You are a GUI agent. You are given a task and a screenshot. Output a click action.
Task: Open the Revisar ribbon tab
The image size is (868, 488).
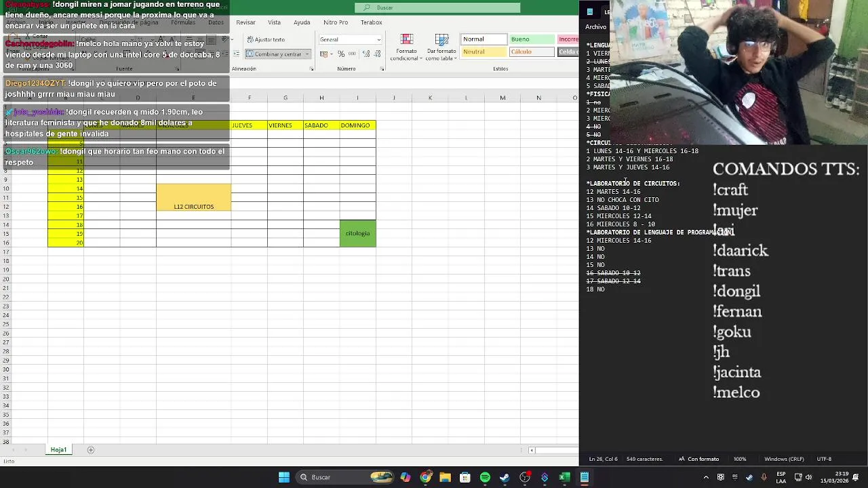(x=245, y=22)
